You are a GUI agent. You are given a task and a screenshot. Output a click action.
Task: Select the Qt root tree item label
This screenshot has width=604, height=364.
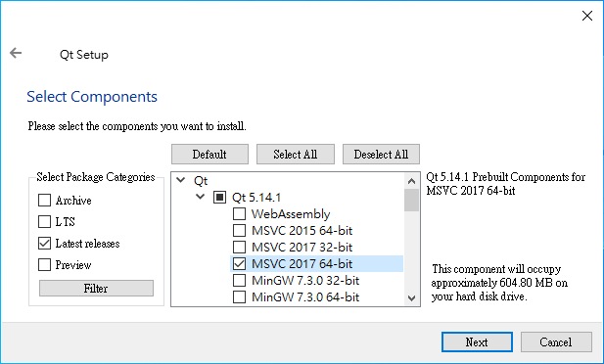pyautogui.click(x=201, y=181)
